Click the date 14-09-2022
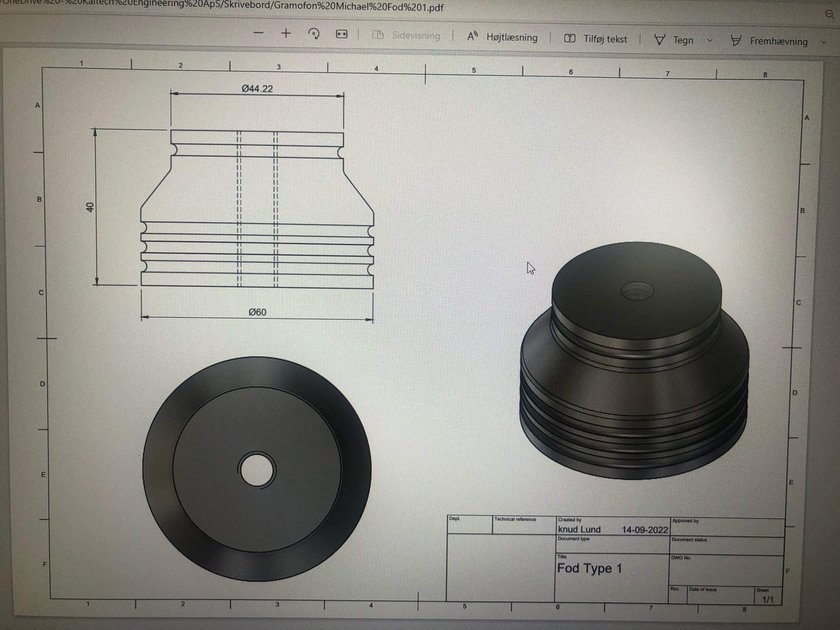Screen dimensions: 840x630 (x=645, y=530)
